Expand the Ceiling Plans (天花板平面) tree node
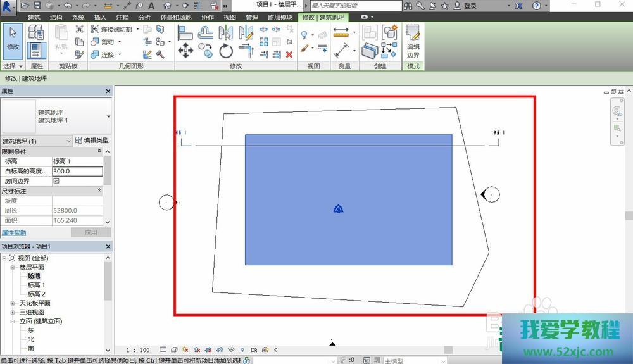 (x=13, y=303)
